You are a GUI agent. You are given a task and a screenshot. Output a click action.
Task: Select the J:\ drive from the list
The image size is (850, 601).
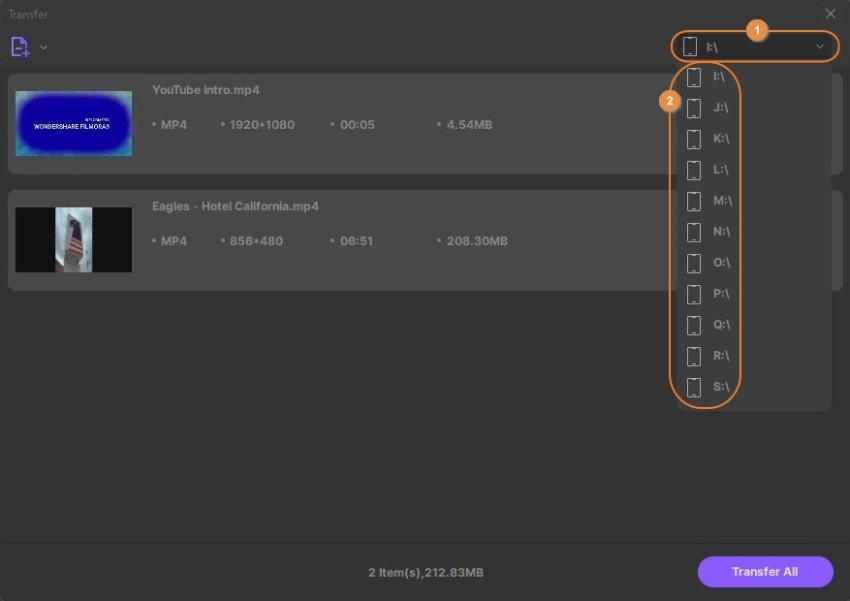click(720, 108)
